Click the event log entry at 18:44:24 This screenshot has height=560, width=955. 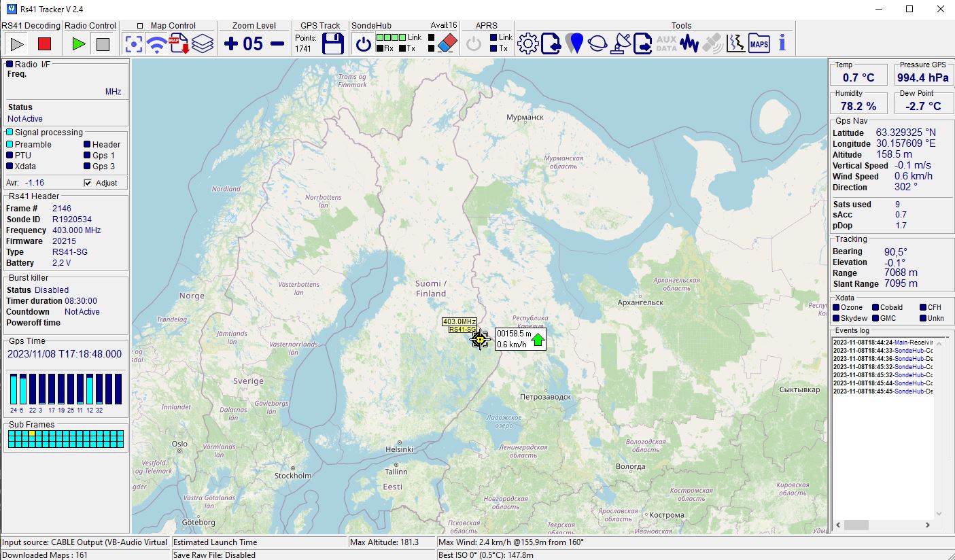click(x=882, y=343)
